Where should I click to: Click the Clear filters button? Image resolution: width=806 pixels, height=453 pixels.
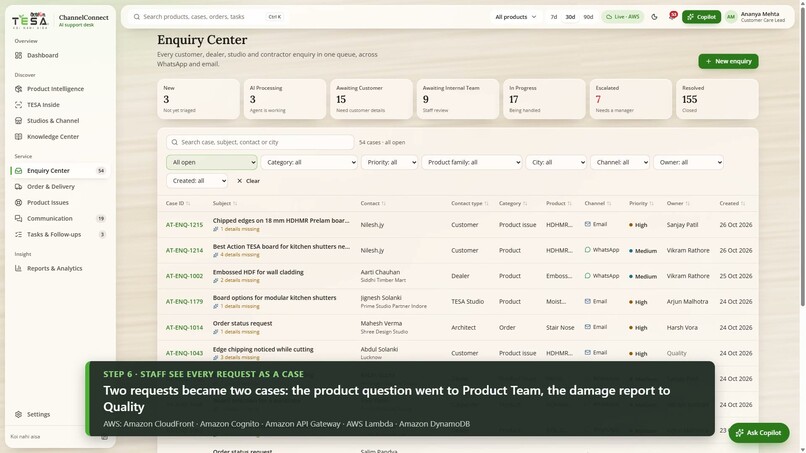[x=248, y=180]
